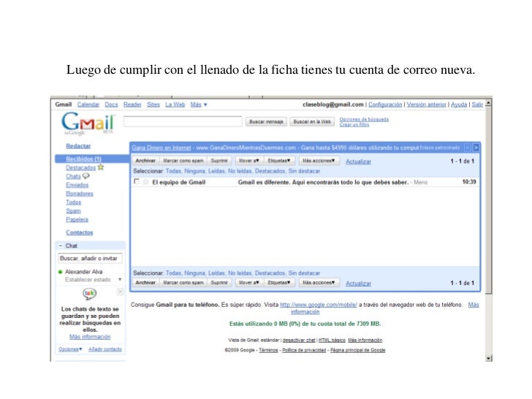
Task: Open Papelera folder
Action: [x=77, y=219]
